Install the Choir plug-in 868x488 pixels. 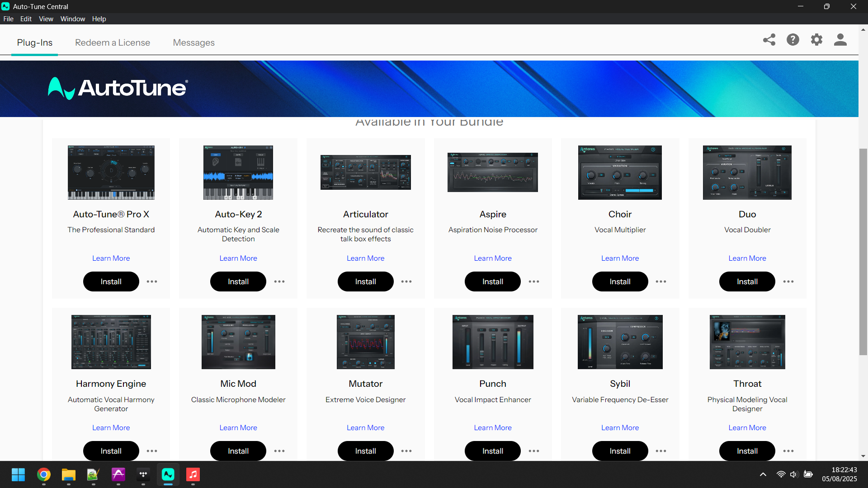[620, 282]
